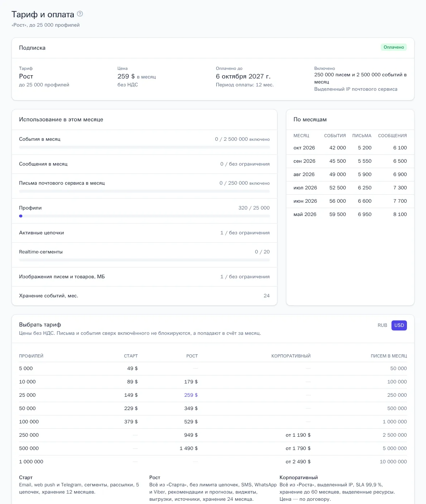The image size is (426, 504).
Task: Click the «Realtime-сегменты» usage row label
Action: (x=41, y=252)
